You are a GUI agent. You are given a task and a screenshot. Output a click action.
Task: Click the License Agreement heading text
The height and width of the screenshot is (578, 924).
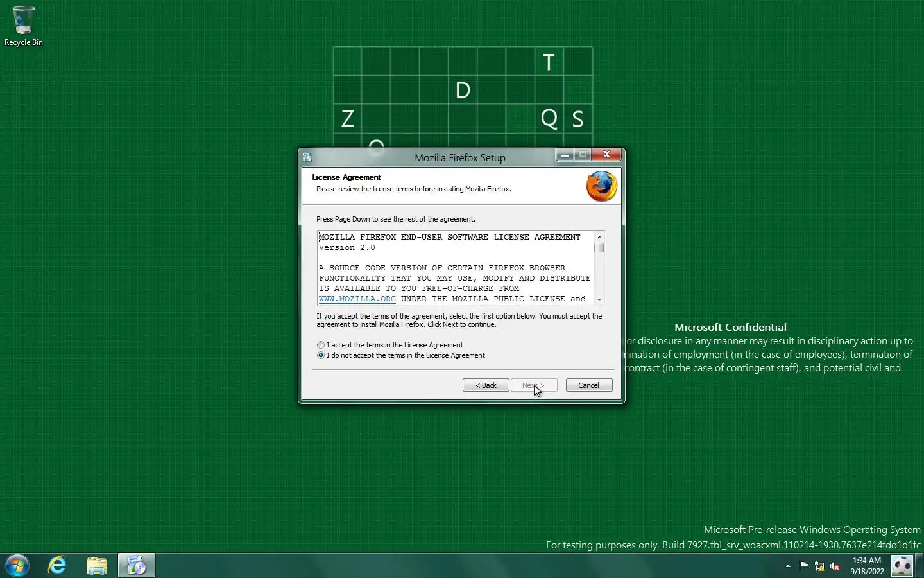click(x=346, y=177)
